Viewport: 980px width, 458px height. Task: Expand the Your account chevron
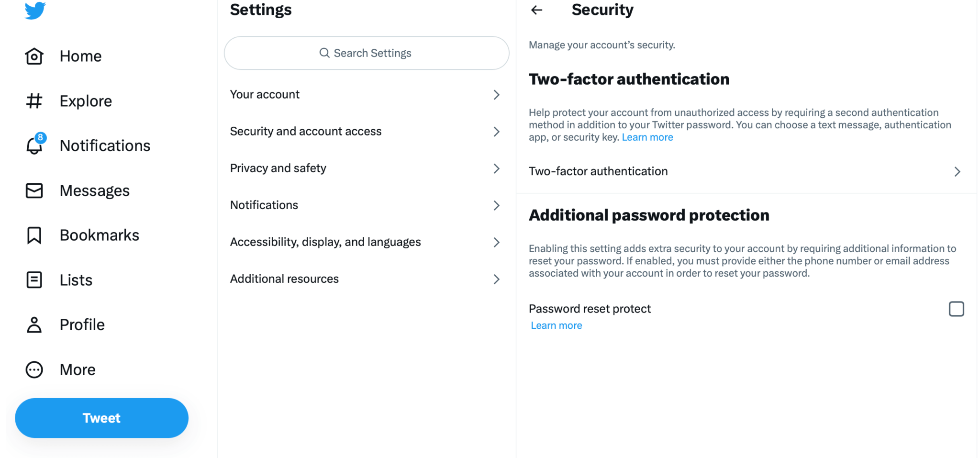[497, 95]
